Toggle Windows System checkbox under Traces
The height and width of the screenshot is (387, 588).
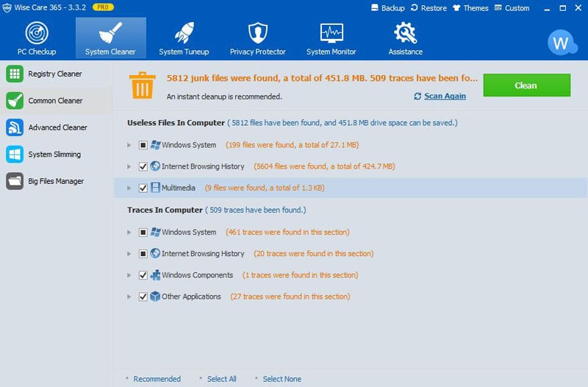(x=143, y=232)
